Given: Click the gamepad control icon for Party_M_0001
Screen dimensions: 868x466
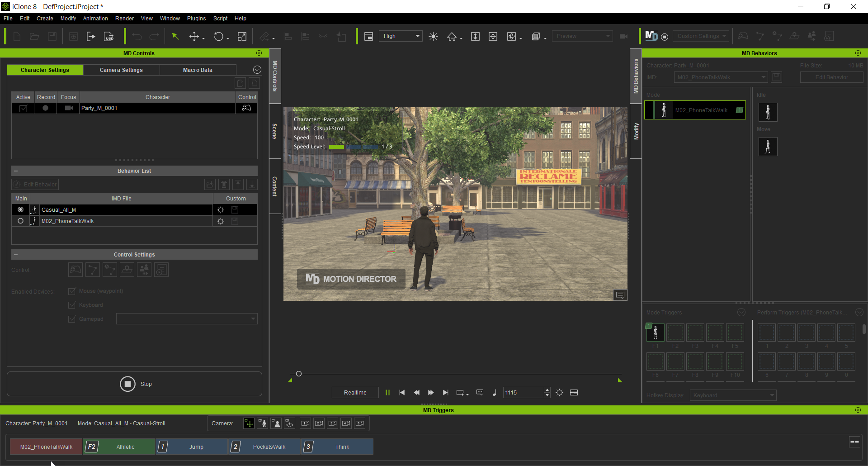Looking at the screenshot, I should tap(246, 108).
